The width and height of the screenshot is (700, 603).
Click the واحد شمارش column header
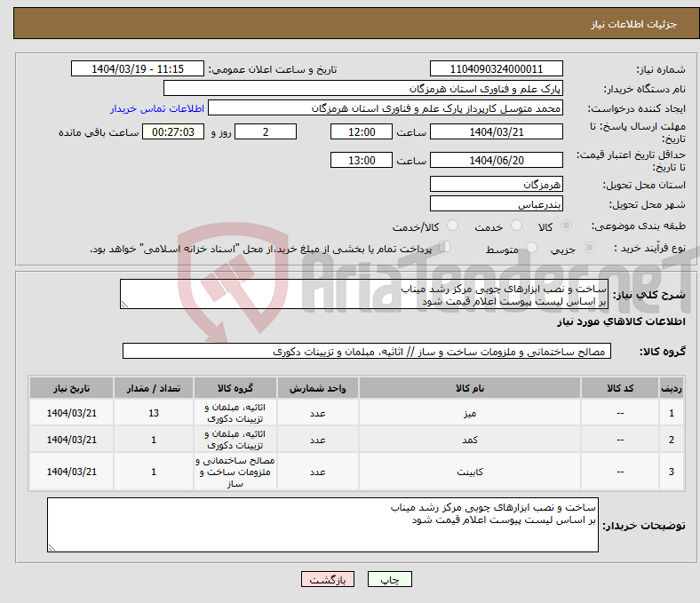click(317, 388)
